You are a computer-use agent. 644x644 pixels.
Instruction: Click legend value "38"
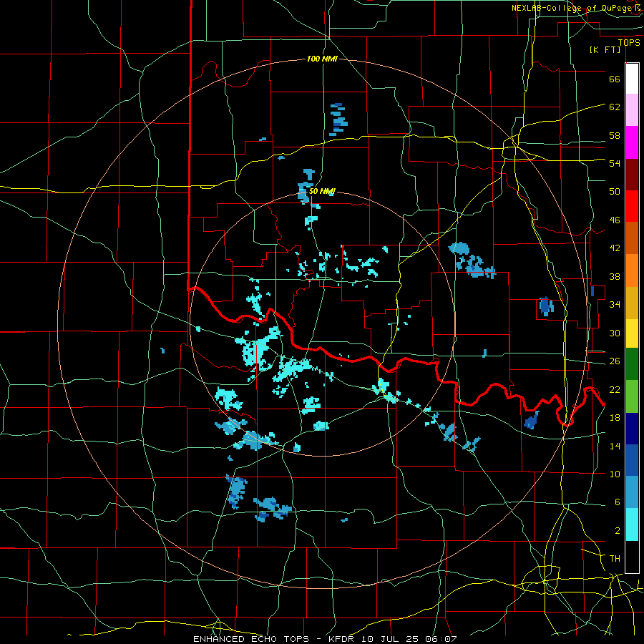(x=615, y=276)
